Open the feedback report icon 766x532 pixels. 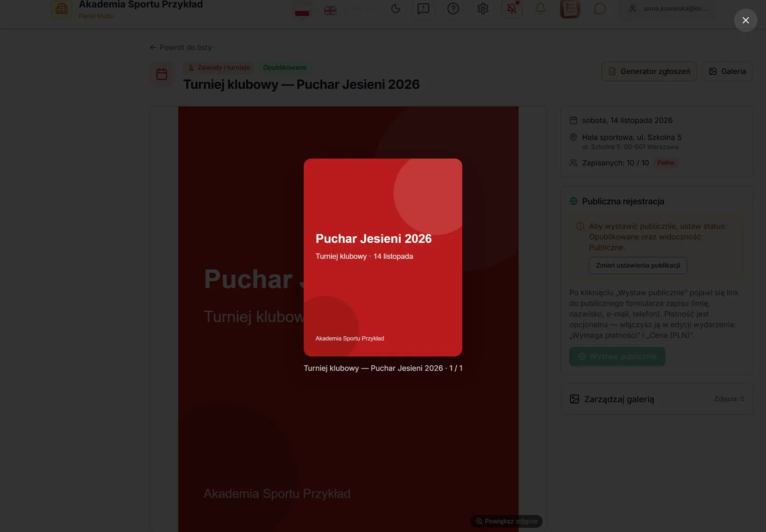(x=423, y=8)
